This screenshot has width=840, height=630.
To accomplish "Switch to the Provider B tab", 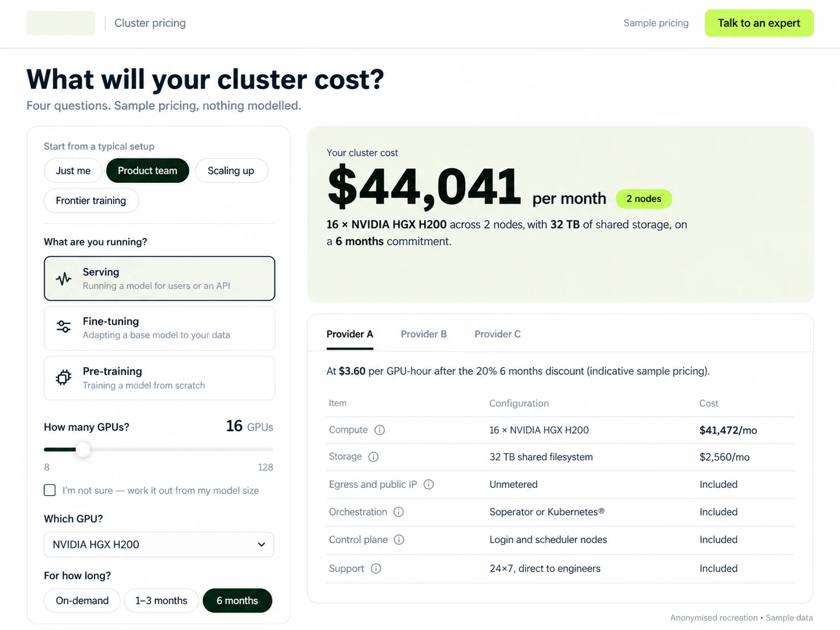I will (x=423, y=334).
